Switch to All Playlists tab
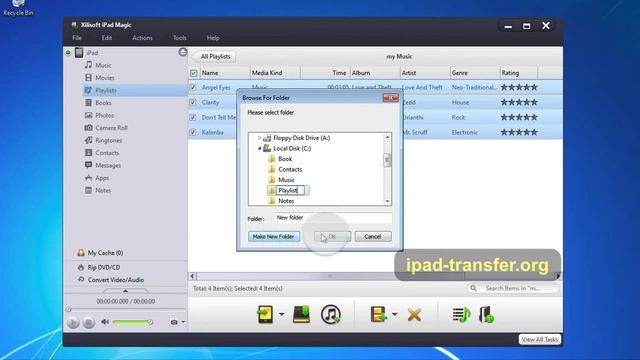Viewport: 640px width, 360px height. tap(215, 56)
